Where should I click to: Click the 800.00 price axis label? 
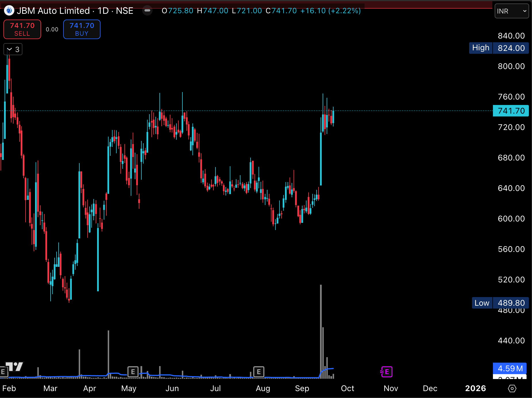tap(511, 66)
